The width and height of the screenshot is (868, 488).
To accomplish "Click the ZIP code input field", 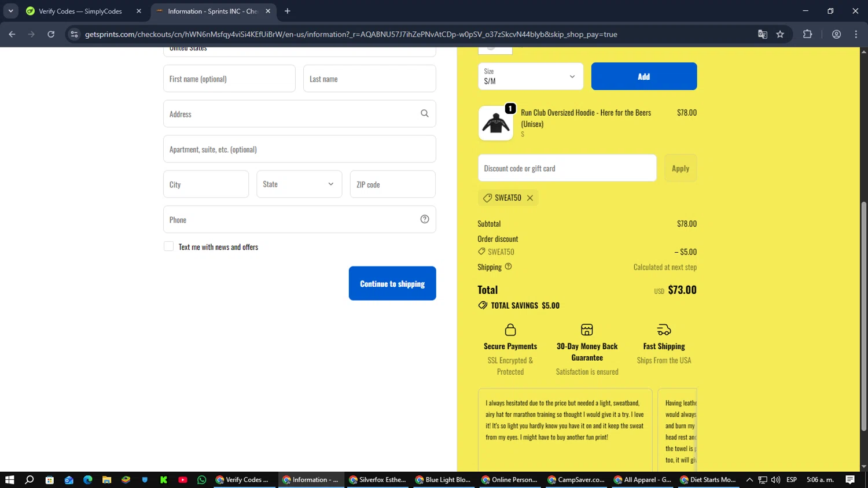I will coord(393,184).
